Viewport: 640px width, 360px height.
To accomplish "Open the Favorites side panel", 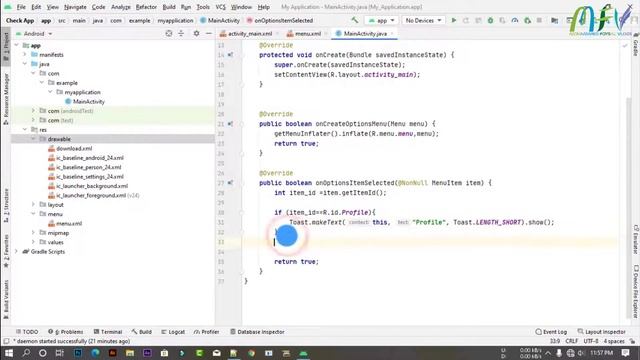I will click(6, 250).
